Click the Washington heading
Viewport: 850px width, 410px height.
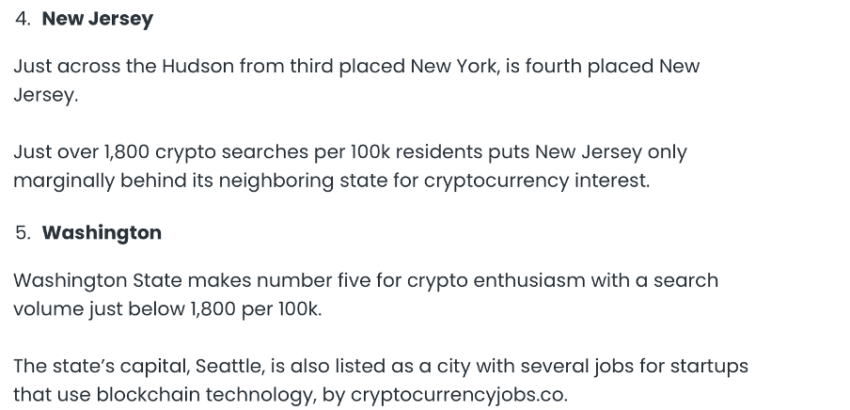click(x=102, y=233)
